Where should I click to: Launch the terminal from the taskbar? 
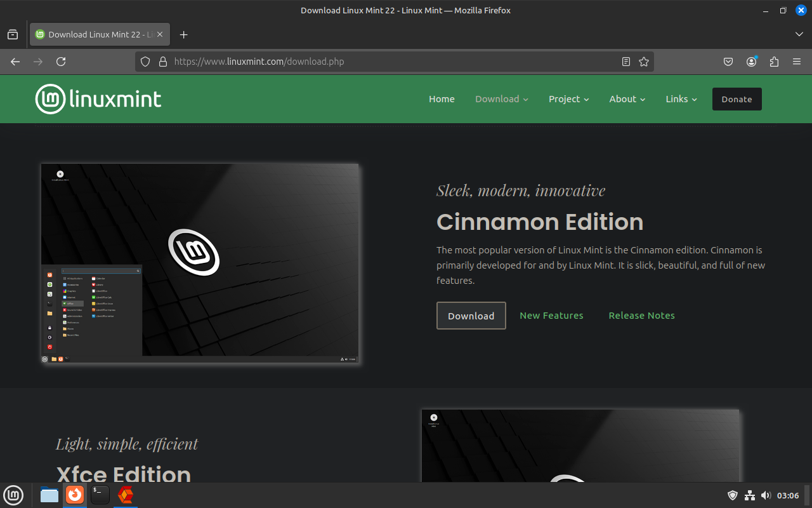100,495
